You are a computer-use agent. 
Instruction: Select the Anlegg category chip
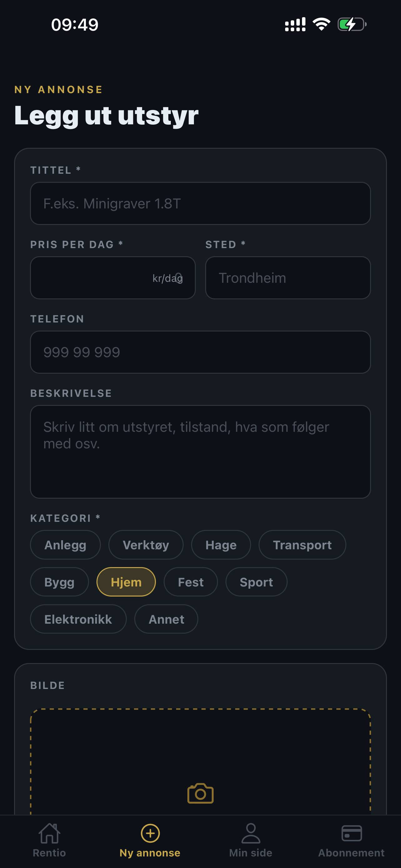(65, 545)
